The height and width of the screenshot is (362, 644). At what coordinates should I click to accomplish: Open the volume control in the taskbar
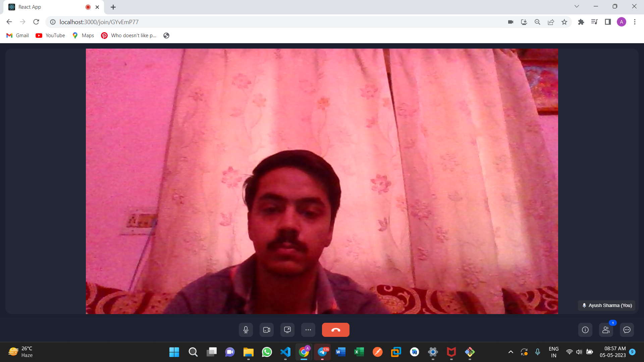point(579,352)
